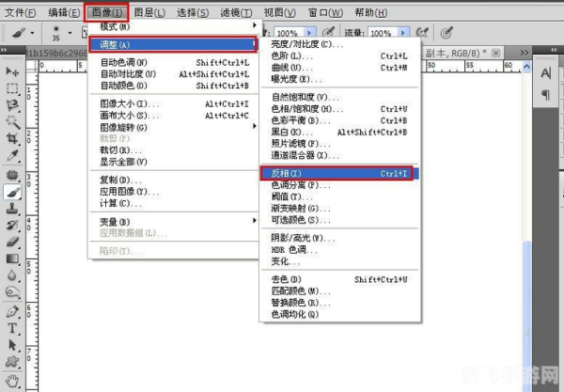Toggle airbrush mode icon
This screenshot has width=564, height=392.
click(x=422, y=33)
